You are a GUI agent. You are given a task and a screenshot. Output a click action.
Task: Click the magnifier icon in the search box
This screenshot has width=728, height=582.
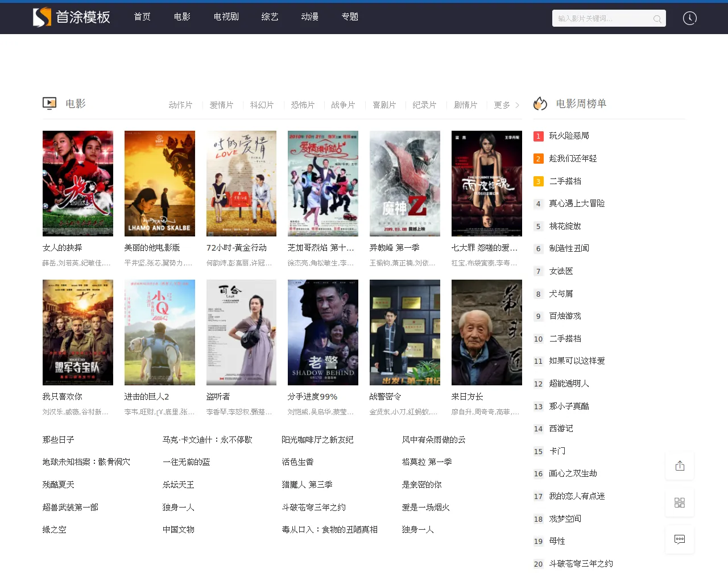pyautogui.click(x=657, y=18)
